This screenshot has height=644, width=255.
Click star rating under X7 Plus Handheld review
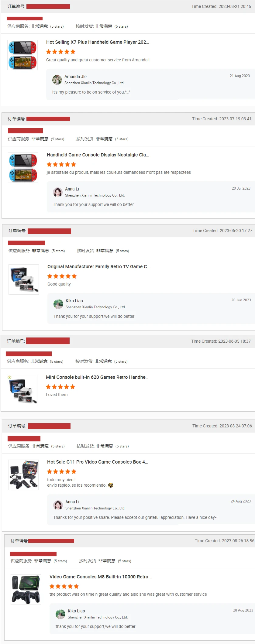61,52
